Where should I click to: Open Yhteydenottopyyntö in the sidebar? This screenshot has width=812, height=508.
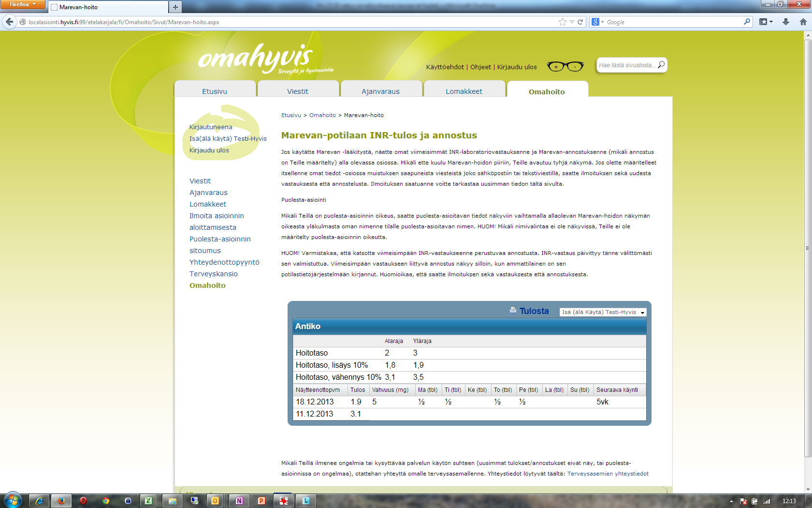coord(224,262)
